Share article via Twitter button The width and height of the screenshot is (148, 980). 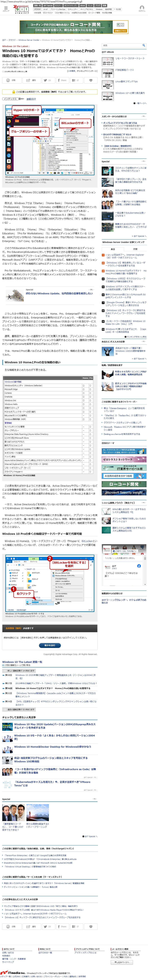pyautogui.click(x=47, y=80)
